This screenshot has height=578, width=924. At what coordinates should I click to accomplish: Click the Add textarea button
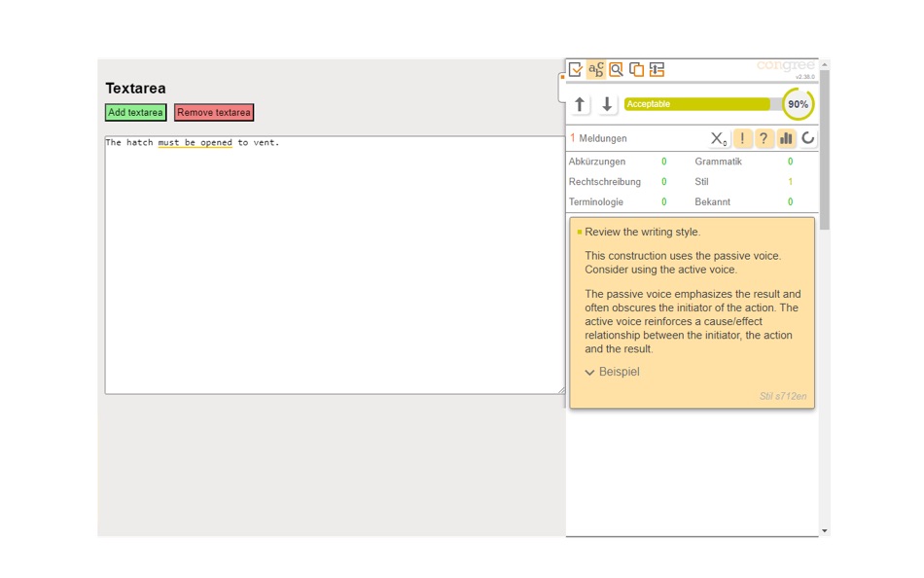135,112
